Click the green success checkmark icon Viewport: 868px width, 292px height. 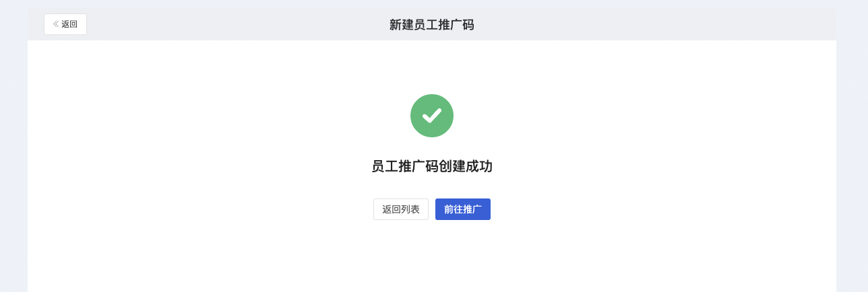tap(432, 116)
